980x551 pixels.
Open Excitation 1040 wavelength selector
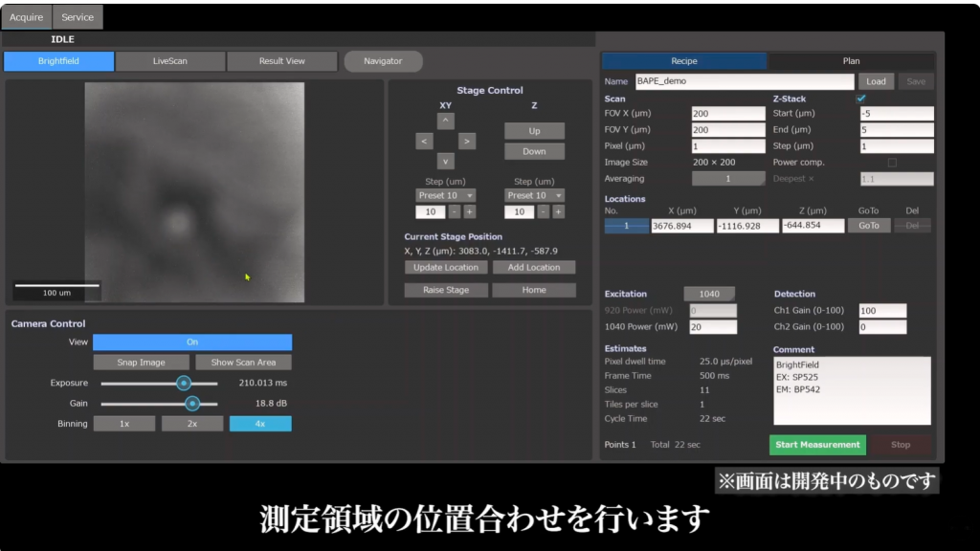709,294
